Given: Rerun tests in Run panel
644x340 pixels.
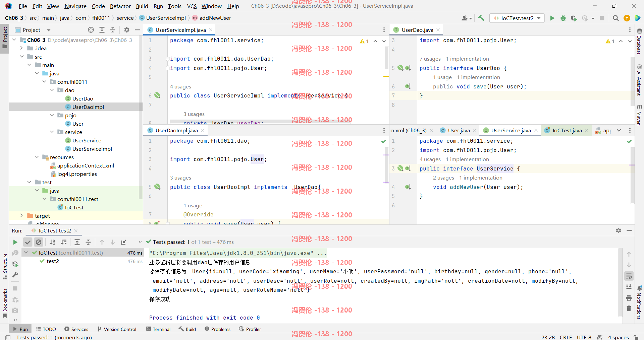Looking at the screenshot, I should pos(15,242).
